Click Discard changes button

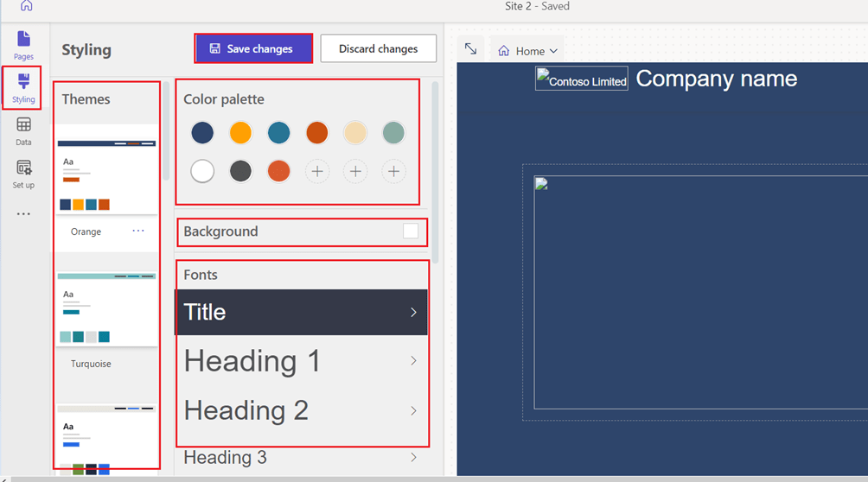click(x=378, y=49)
